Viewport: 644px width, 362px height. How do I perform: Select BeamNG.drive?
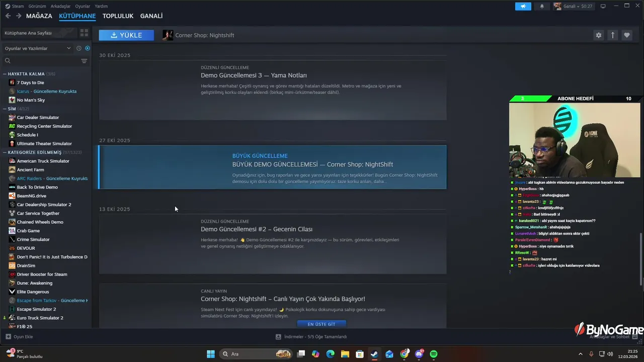[x=31, y=196]
